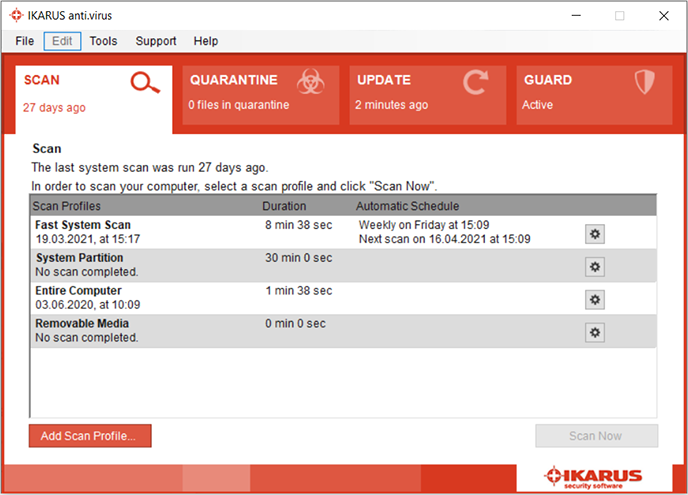This screenshot has width=688, height=495.
Task: Open settings gear for System Partition profile
Action: point(595,267)
